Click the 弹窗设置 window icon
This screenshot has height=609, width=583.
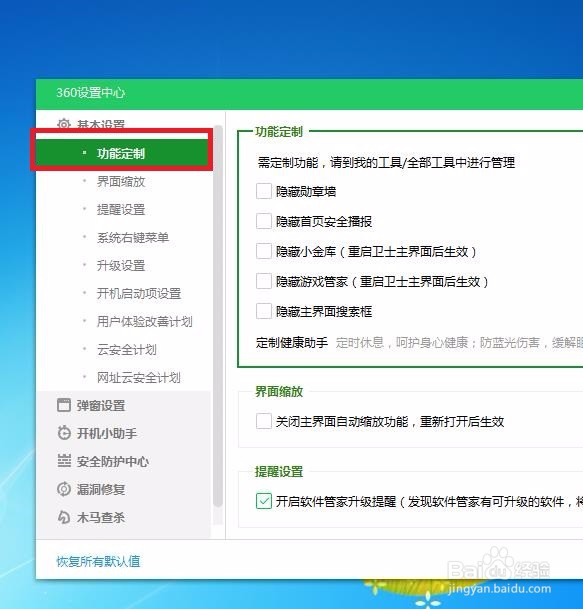[64, 405]
